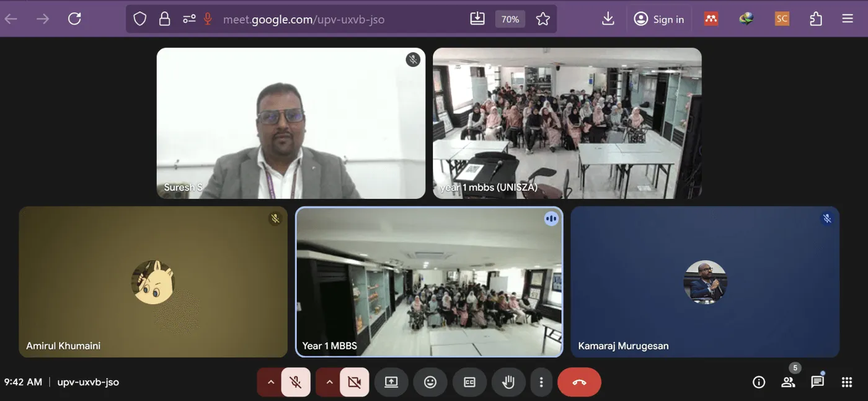Screen dimensions: 868x401
Task: Open more options three-dot menu
Action: click(541, 382)
